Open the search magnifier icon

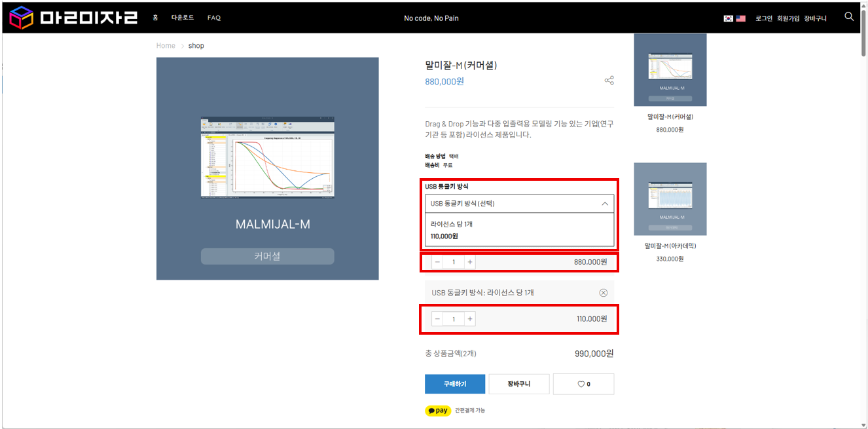click(849, 16)
